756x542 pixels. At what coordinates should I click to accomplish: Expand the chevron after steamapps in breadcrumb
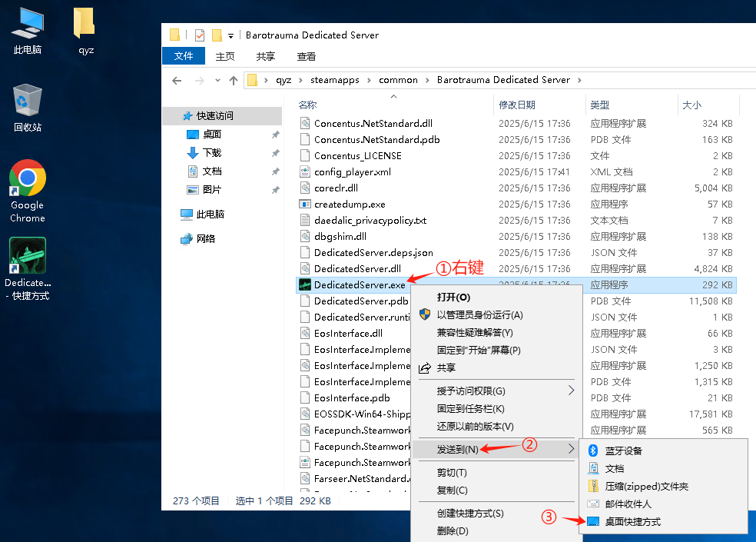[x=369, y=80]
